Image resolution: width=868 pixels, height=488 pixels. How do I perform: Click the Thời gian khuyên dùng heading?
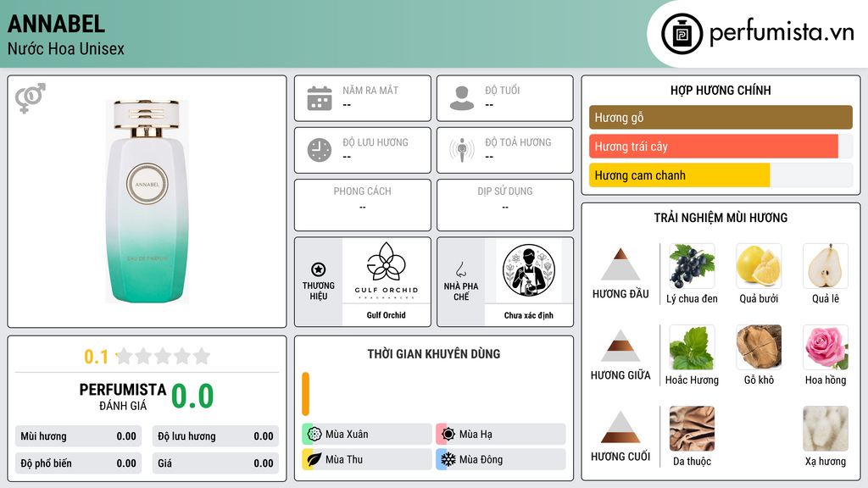pyautogui.click(x=434, y=353)
